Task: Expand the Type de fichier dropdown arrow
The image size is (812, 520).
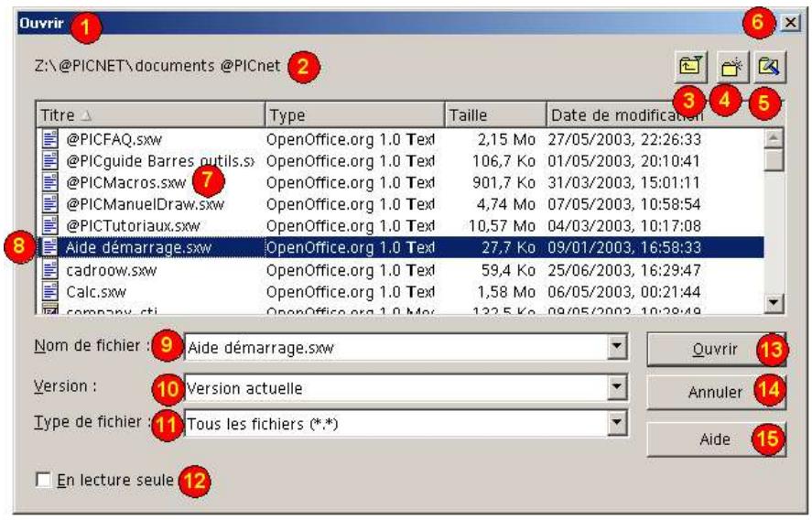Action: click(x=616, y=424)
